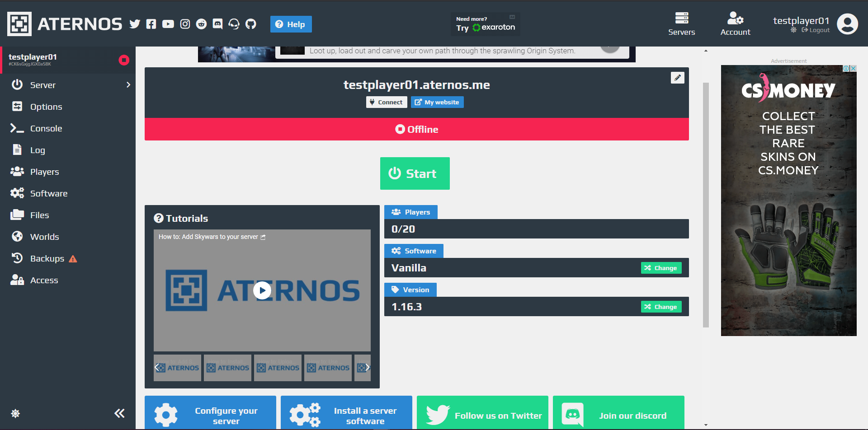
Task: Open the Aternos Facebook icon in header
Action: click(x=151, y=24)
